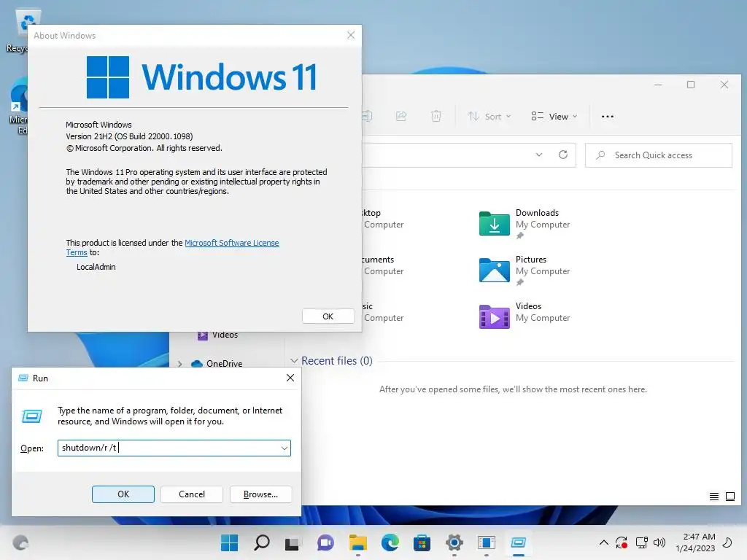Click OK in the Run dialog
The height and width of the screenshot is (560, 747).
click(123, 494)
